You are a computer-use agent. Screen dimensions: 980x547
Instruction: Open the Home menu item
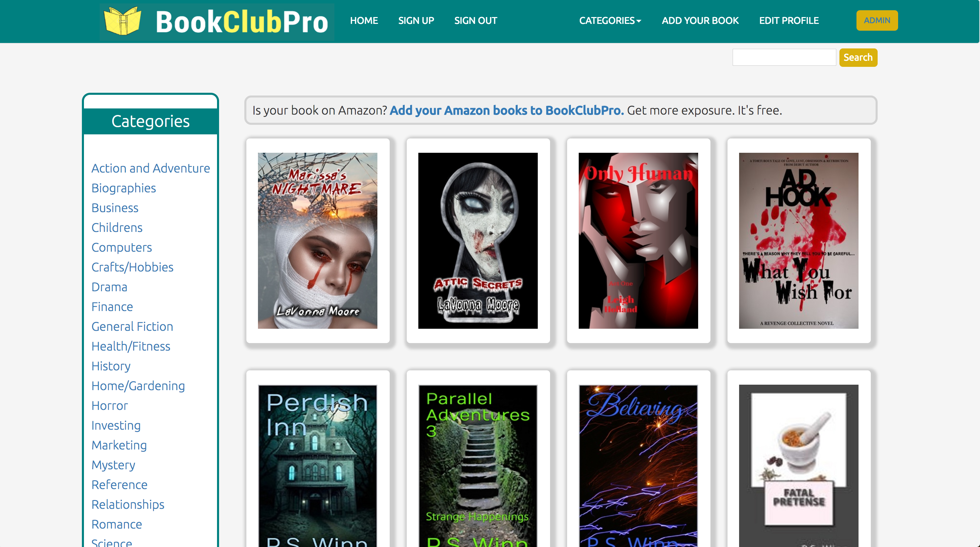pyautogui.click(x=364, y=20)
